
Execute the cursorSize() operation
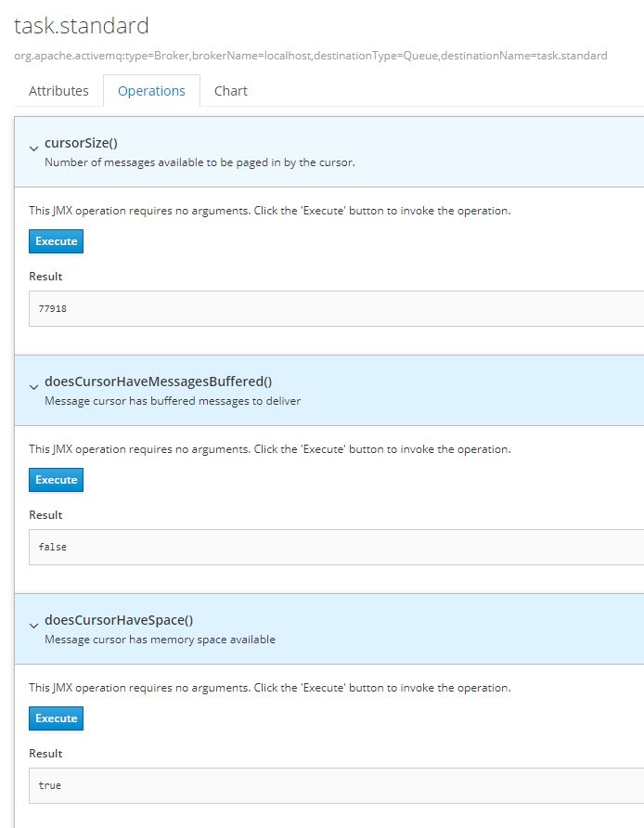[56, 241]
